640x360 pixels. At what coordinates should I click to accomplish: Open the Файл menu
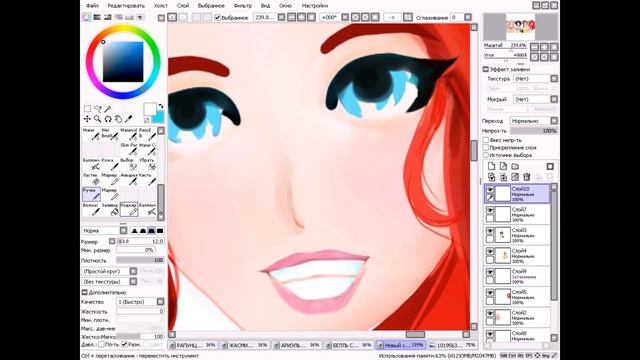92,6
